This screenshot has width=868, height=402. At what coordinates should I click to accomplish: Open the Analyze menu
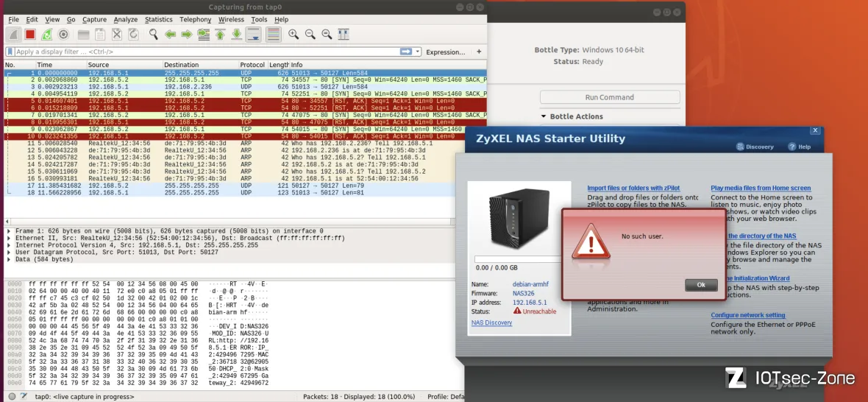126,19
